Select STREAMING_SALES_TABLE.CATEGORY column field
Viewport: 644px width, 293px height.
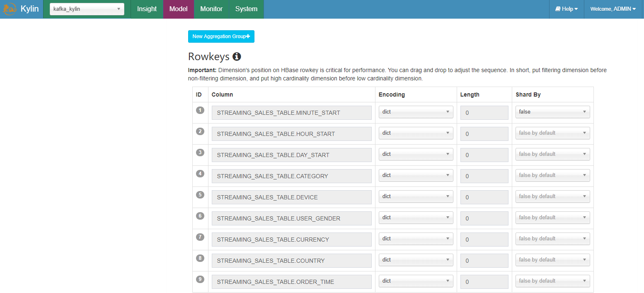(x=292, y=176)
